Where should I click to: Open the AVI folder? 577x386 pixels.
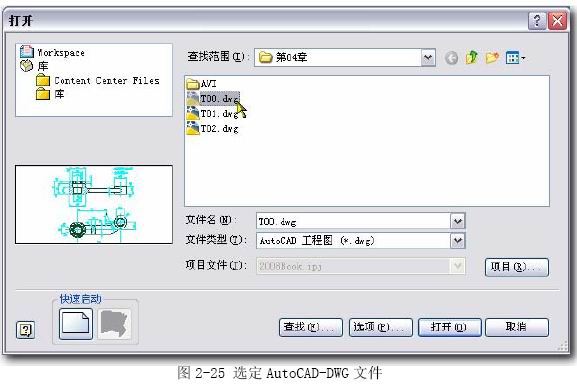(x=202, y=84)
